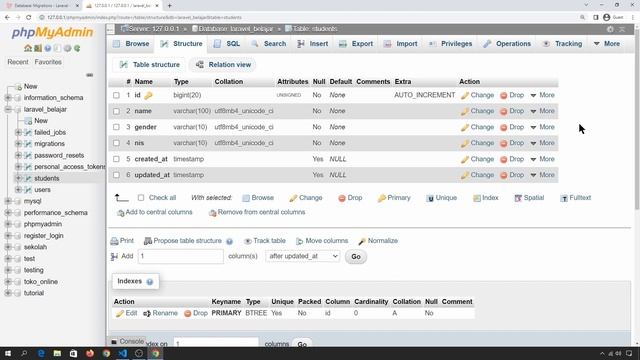The image size is (640, 360).
Task: Reload the browser page
Action: 29,18
